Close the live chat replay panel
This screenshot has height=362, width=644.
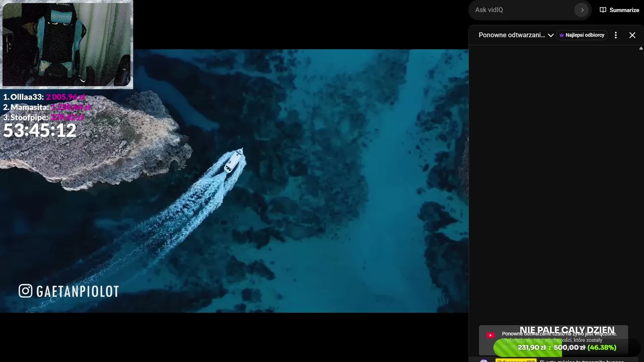[x=632, y=35]
